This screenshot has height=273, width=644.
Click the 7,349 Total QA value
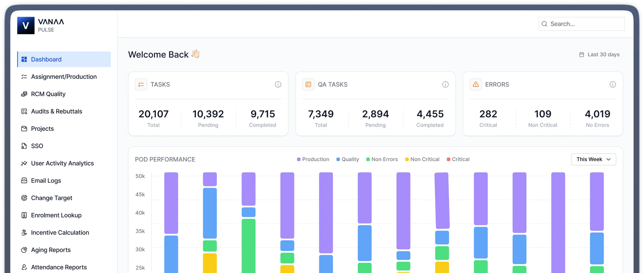coord(321,114)
